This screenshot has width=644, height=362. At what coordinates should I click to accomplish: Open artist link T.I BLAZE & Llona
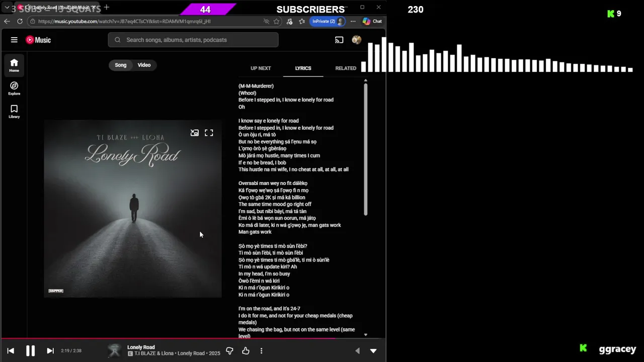click(154, 353)
